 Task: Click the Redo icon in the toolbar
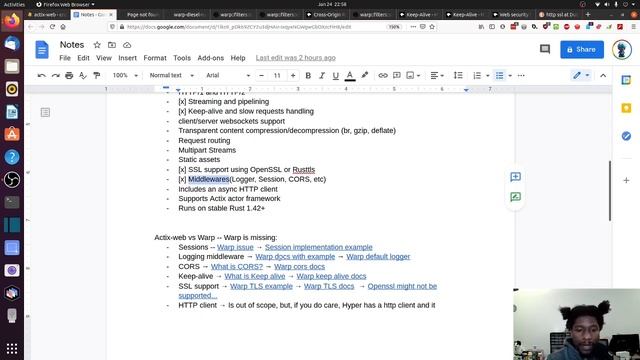(x=56, y=76)
